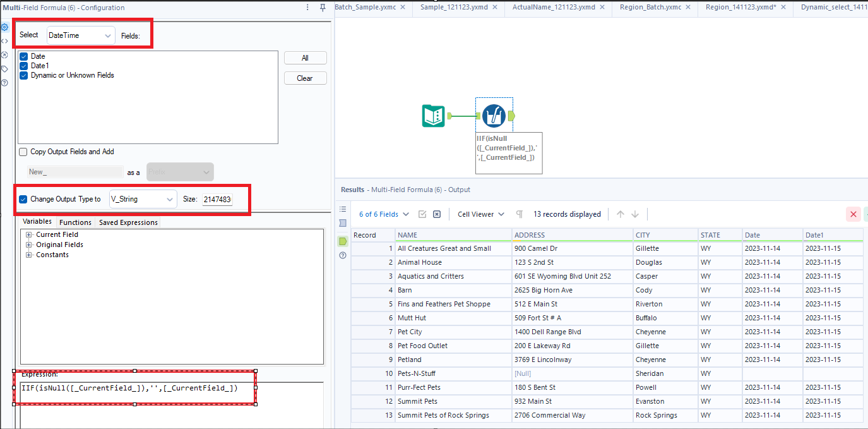868x429 pixels.
Task: Select the XML view icon in the sidebar
Action: (x=4, y=40)
